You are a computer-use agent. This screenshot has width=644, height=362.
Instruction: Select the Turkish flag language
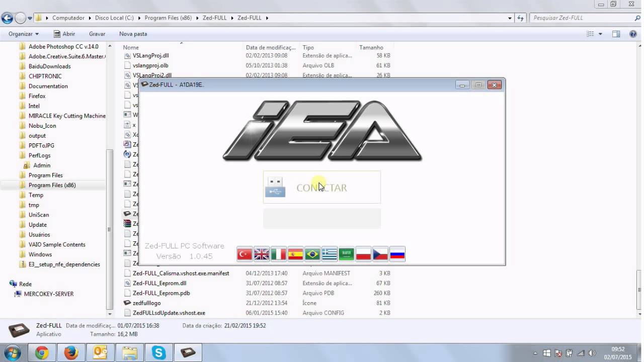245,254
